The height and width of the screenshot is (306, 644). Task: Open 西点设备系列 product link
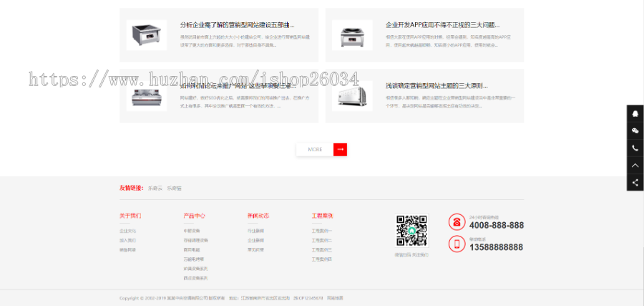pos(196,279)
